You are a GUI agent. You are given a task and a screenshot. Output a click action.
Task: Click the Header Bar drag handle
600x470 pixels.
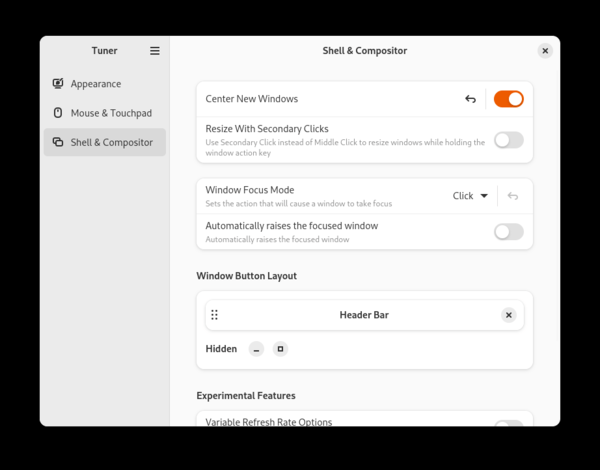214,315
